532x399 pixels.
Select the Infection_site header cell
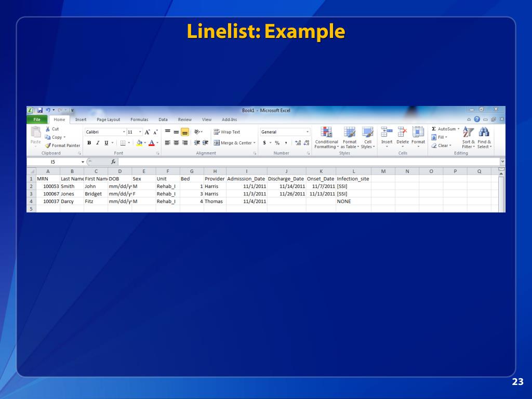(353, 179)
